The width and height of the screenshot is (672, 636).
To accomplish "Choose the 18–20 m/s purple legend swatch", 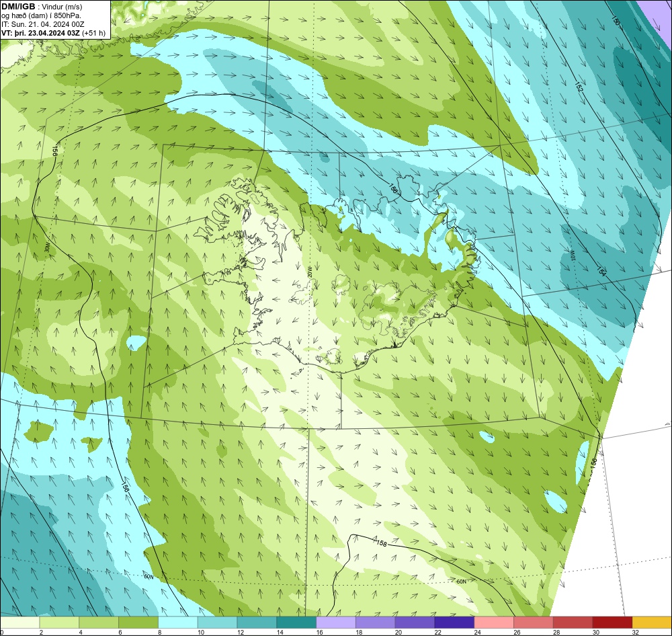I will (376, 623).
